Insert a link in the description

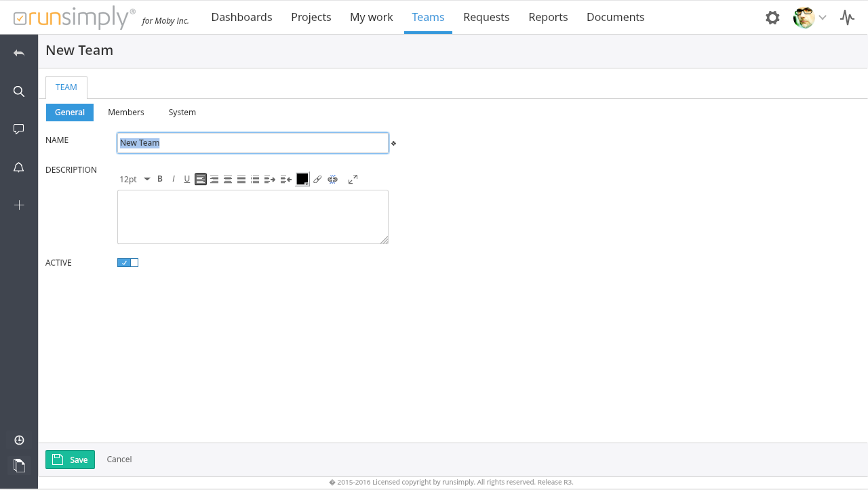pyautogui.click(x=317, y=180)
